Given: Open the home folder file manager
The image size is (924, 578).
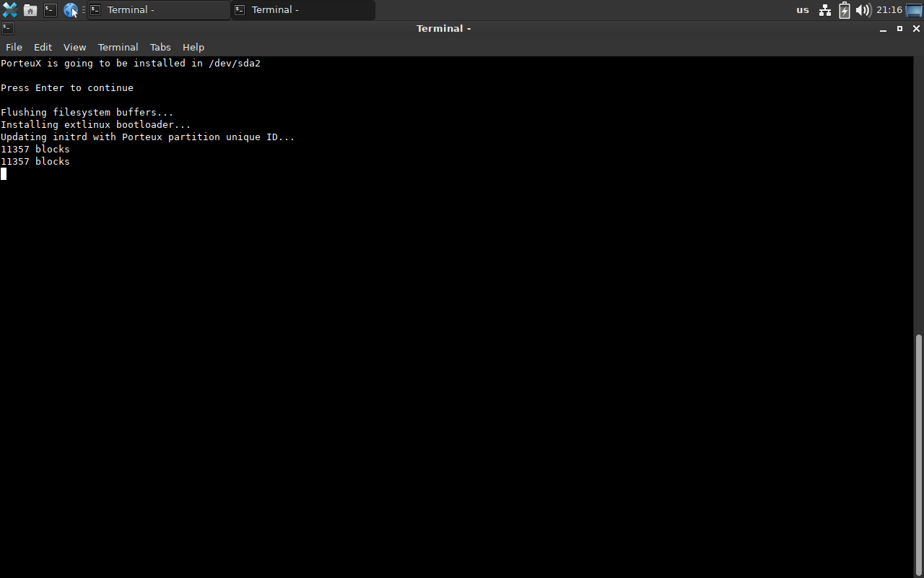Looking at the screenshot, I should (30, 10).
